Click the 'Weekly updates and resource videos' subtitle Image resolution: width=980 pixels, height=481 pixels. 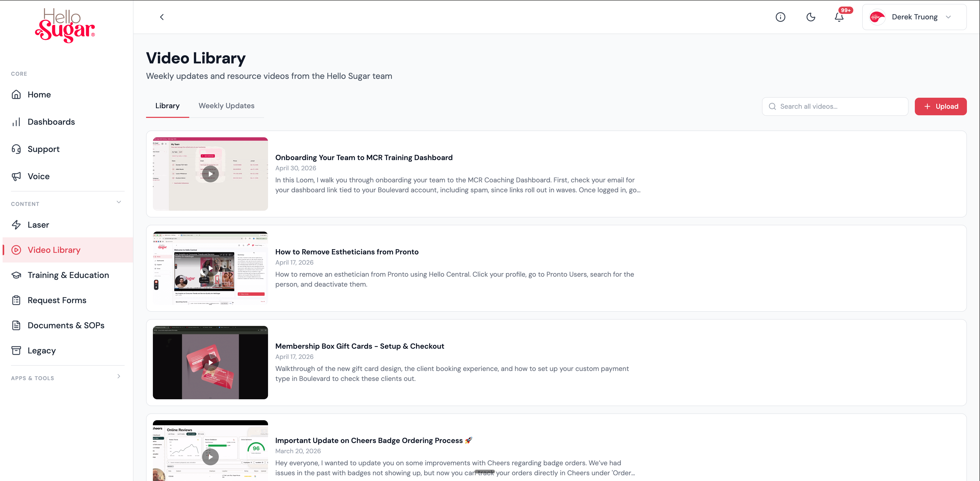269,76
